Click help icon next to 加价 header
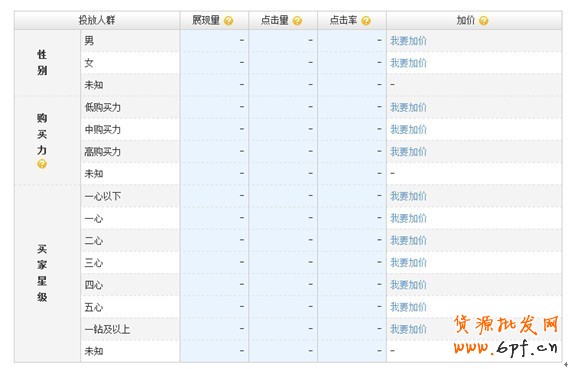Image resolution: width=568 pixels, height=369 pixels. pos(484,21)
